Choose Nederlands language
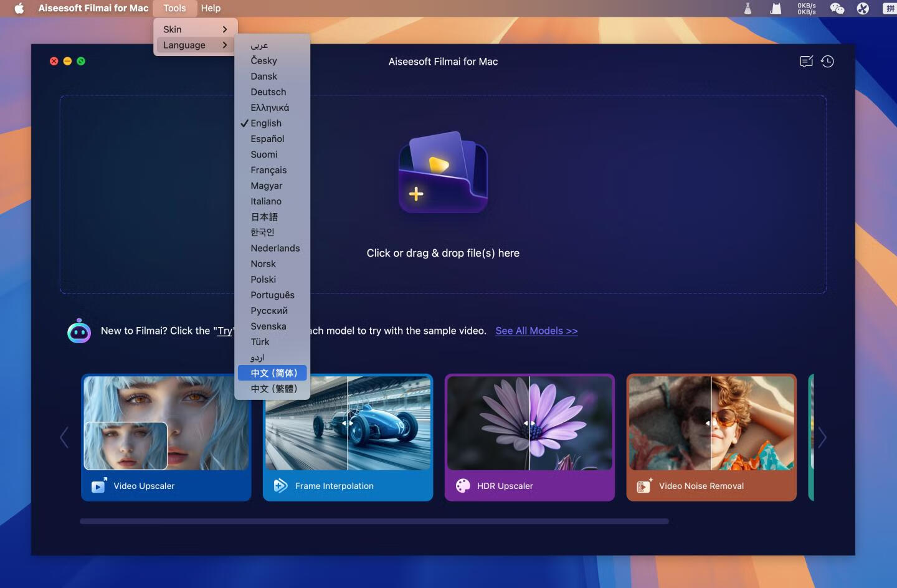897x588 pixels. coord(272,248)
